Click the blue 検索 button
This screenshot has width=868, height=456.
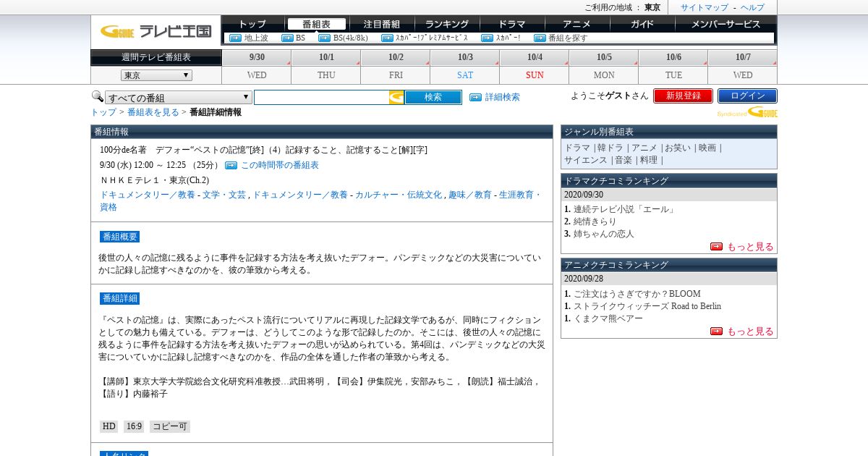[433, 97]
